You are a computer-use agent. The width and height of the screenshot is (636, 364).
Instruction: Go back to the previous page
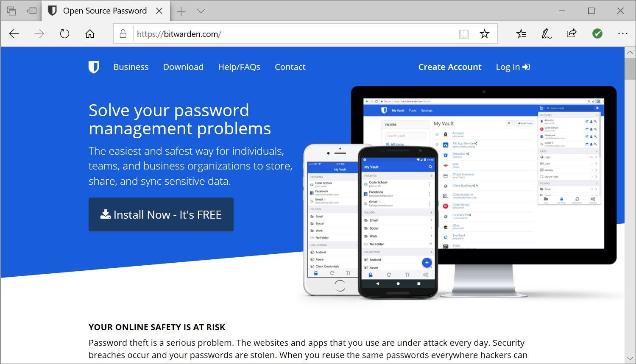tap(14, 34)
